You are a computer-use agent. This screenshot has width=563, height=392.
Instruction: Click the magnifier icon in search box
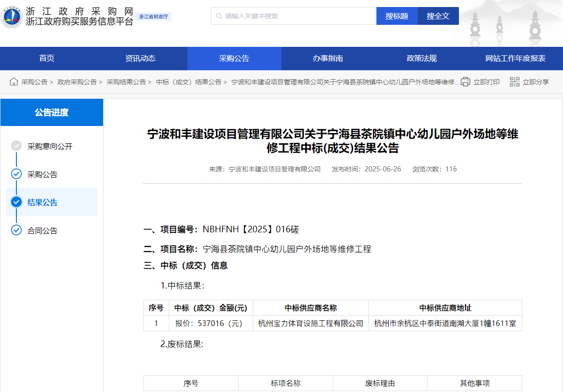tap(219, 16)
